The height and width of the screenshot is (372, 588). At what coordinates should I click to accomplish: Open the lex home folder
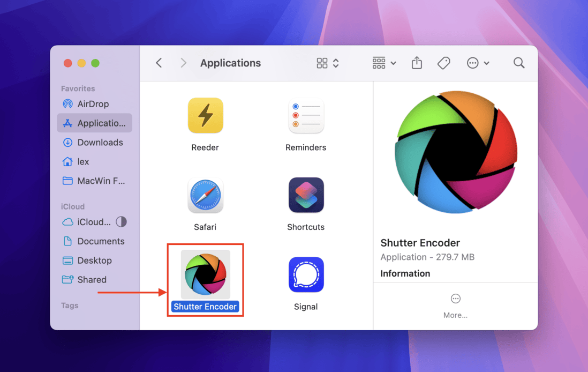[x=94, y=161]
